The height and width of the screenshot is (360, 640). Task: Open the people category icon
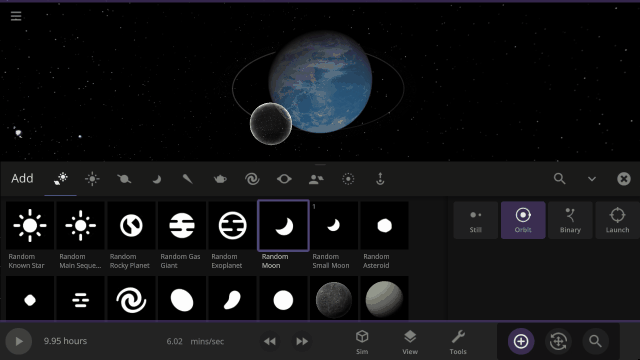click(316, 179)
